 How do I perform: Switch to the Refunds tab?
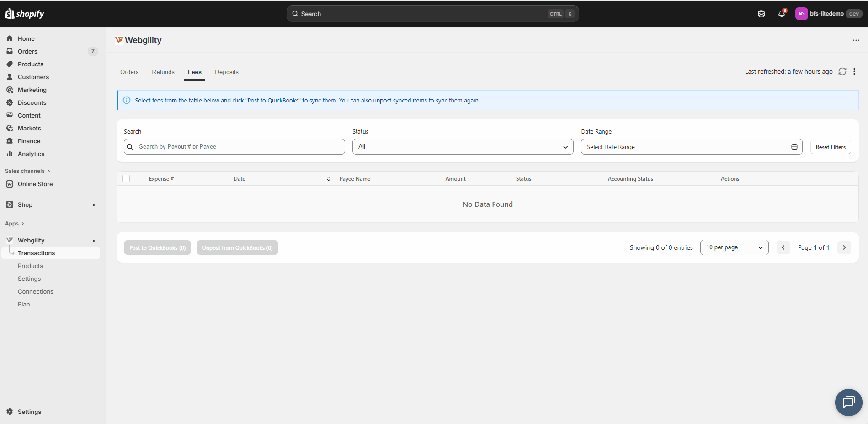(x=163, y=72)
